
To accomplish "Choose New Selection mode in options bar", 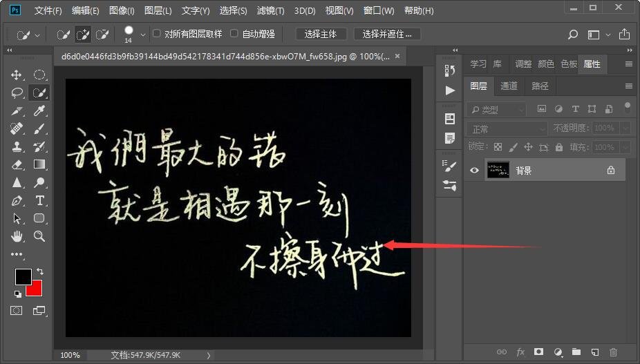I will point(64,35).
